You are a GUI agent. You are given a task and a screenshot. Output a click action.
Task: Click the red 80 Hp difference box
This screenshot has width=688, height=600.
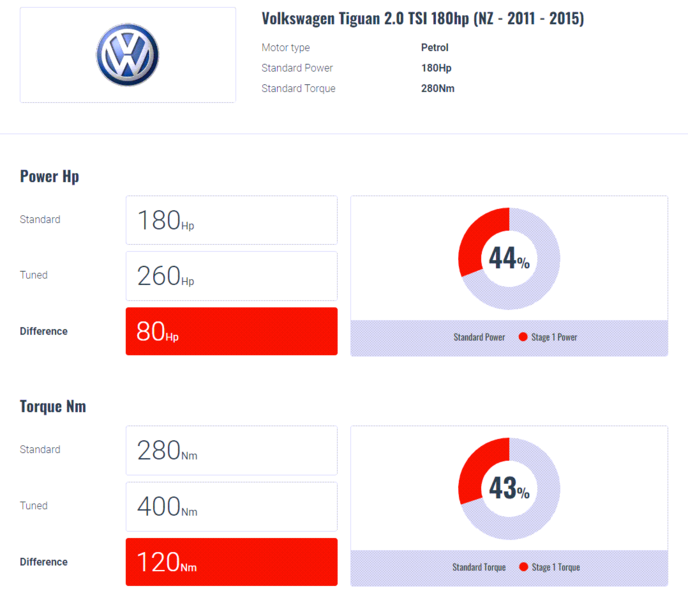tap(232, 331)
